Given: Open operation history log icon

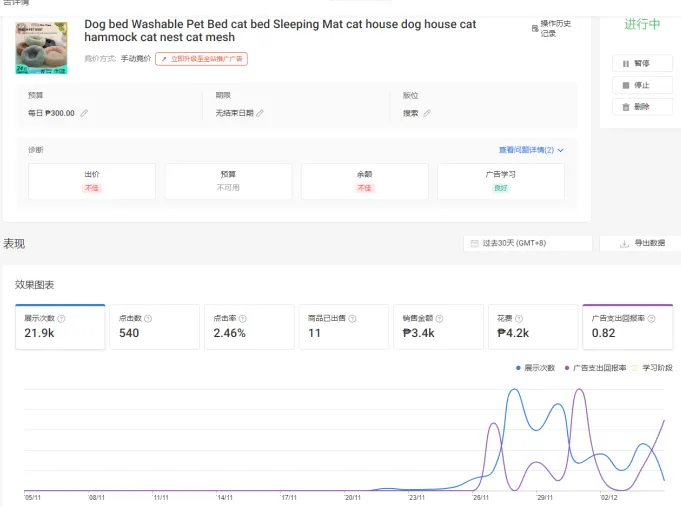Looking at the screenshot, I should pos(535,28).
